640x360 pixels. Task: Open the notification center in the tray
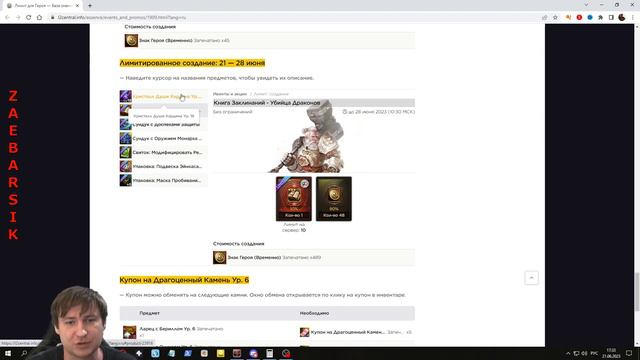[629, 353]
